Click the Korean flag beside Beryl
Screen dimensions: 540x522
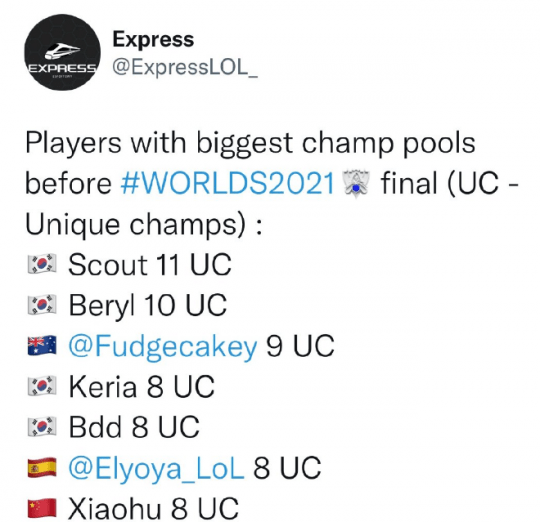point(42,304)
